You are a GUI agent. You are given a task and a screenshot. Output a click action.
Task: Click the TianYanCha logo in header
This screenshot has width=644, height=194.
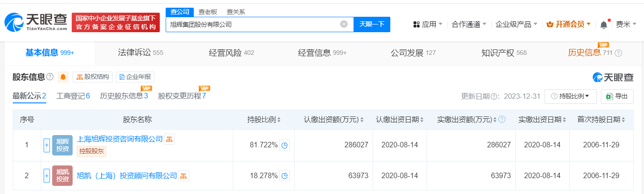click(x=36, y=22)
